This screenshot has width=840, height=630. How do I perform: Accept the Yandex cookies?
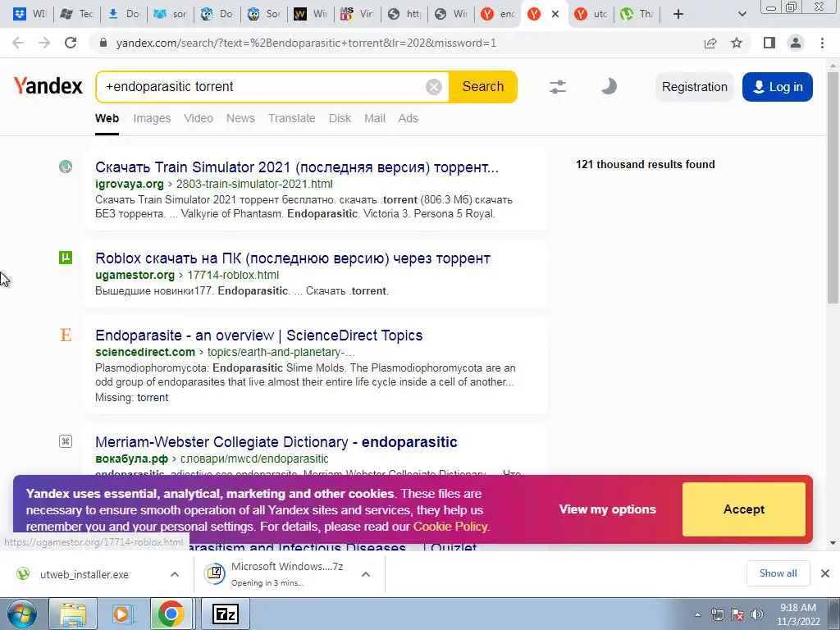pos(743,509)
